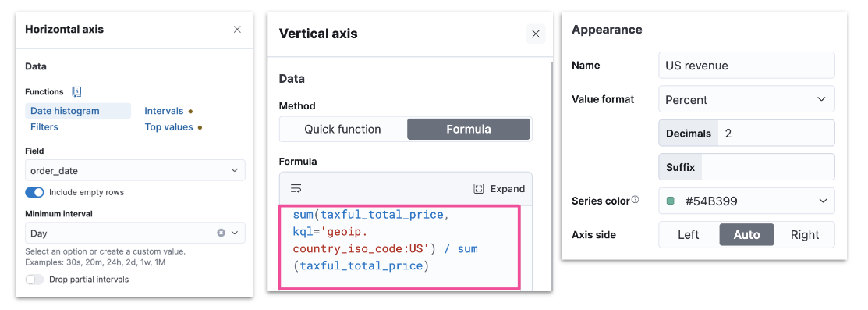Toggle Include empty rows switch

[34, 192]
